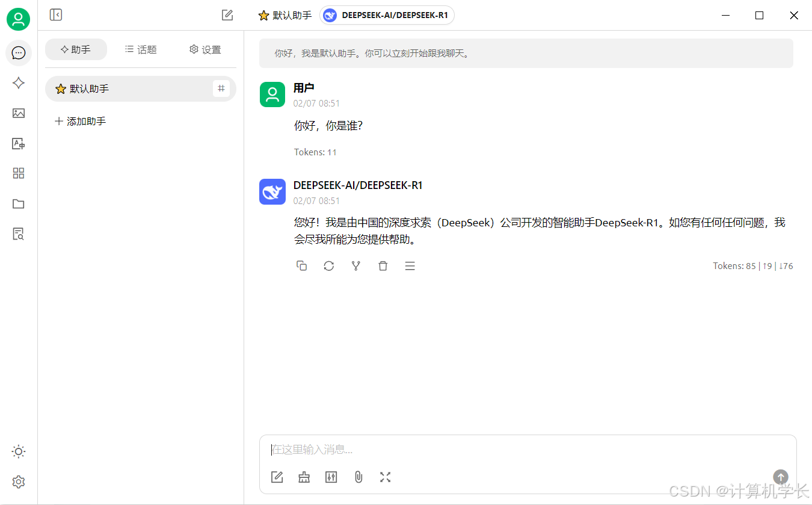This screenshot has height=505, width=812.
Task: Click the 用户 sender name
Action: tap(304, 88)
